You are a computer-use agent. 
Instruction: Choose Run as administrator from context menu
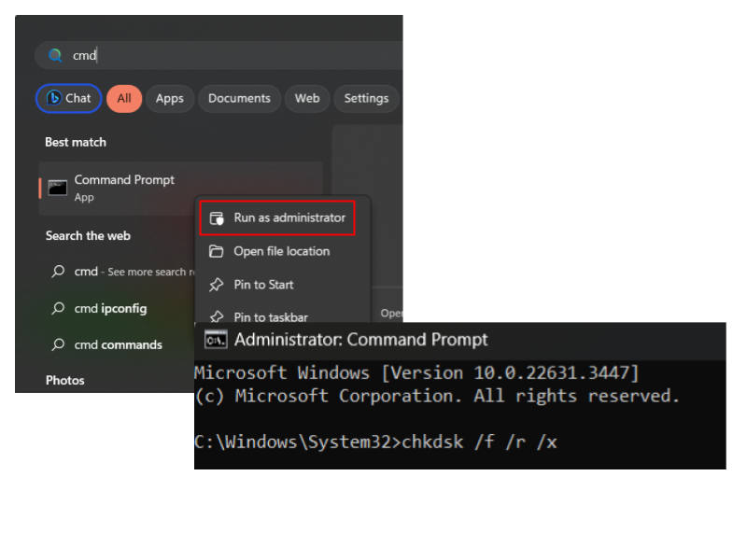click(277, 218)
